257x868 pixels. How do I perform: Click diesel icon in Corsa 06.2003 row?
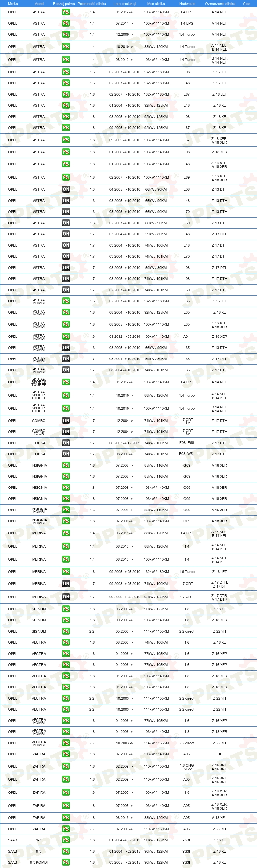coord(66,443)
